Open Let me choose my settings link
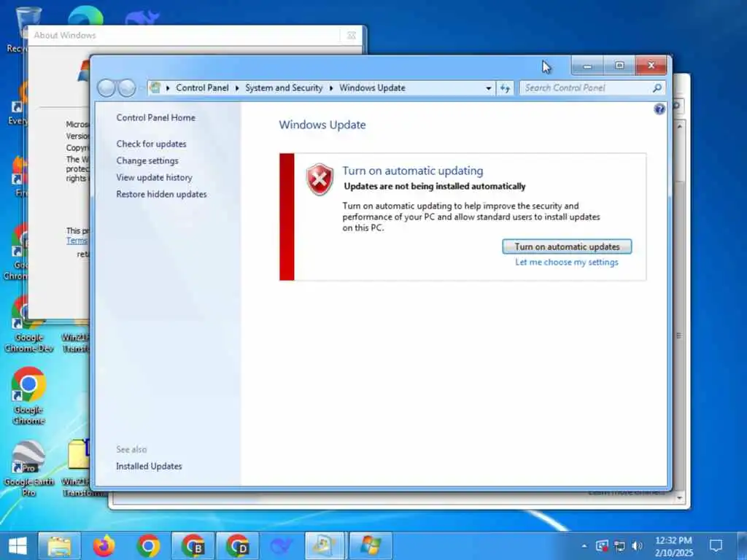 pyautogui.click(x=566, y=262)
